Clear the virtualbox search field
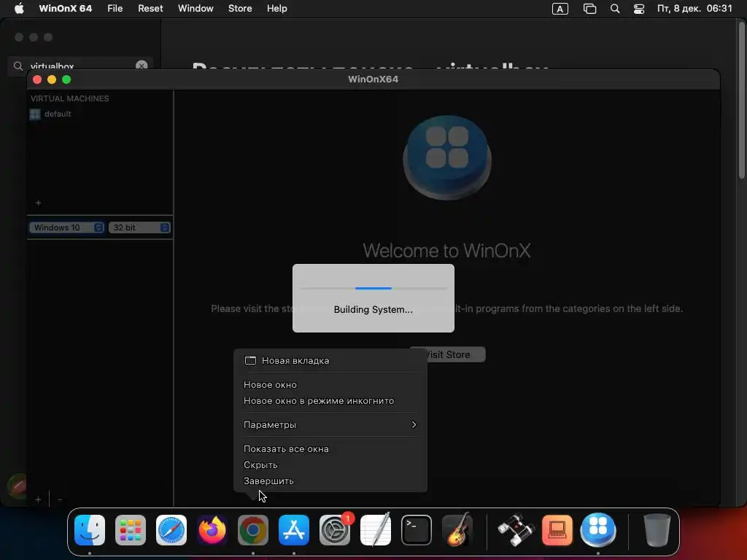747x560 pixels. [142, 66]
